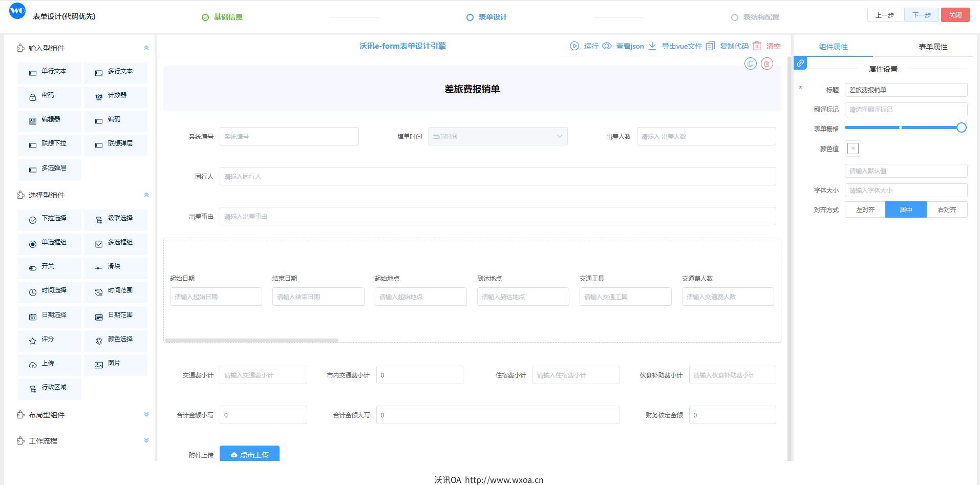Select left align (左对齐) option
The height and width of the screenshot is (485, 980).
pyautogui.click(x=865, y=210)
